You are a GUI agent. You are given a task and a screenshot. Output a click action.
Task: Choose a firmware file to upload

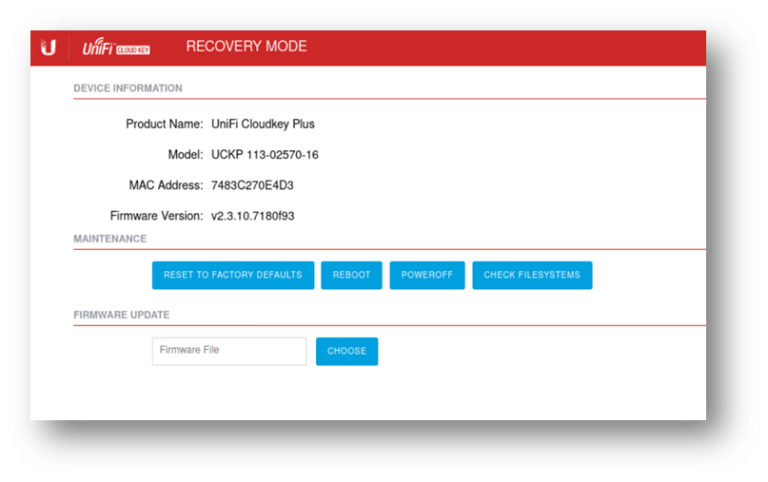tap(346, 351)
